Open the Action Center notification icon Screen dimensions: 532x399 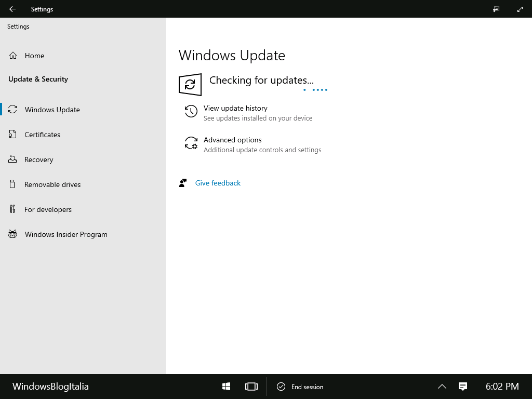tap(463, 387)
